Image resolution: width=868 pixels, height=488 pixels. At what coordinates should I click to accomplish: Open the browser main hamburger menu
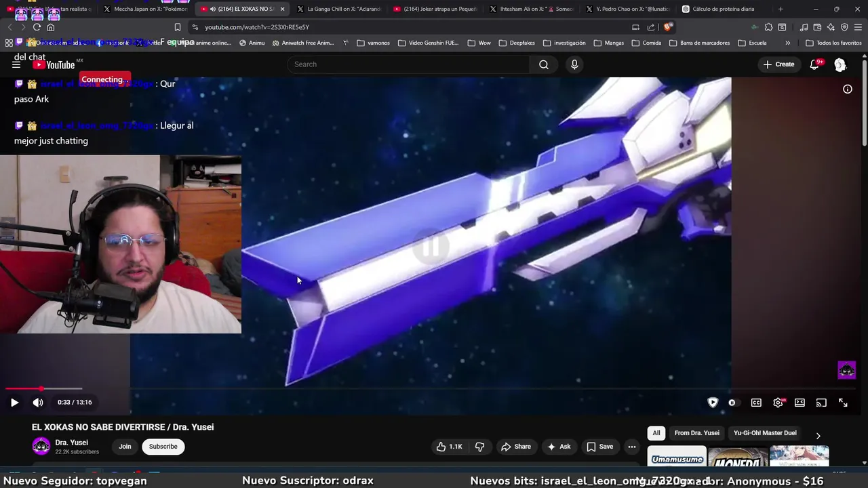pos(859,27)
